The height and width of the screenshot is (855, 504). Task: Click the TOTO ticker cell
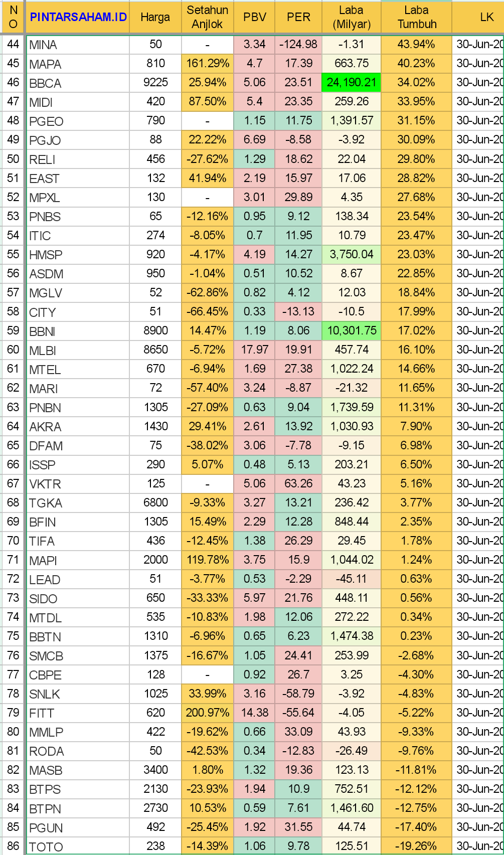pos(77,846)
